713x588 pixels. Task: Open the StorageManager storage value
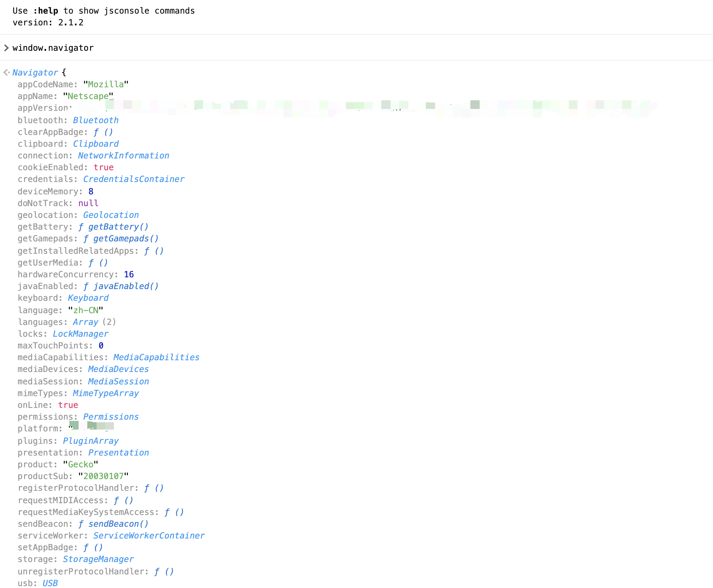coord(98,559)
